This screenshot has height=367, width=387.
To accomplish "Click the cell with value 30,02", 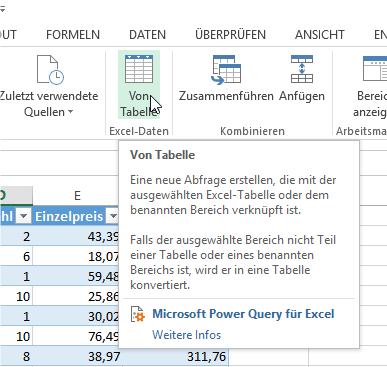I will click(76, 316).
